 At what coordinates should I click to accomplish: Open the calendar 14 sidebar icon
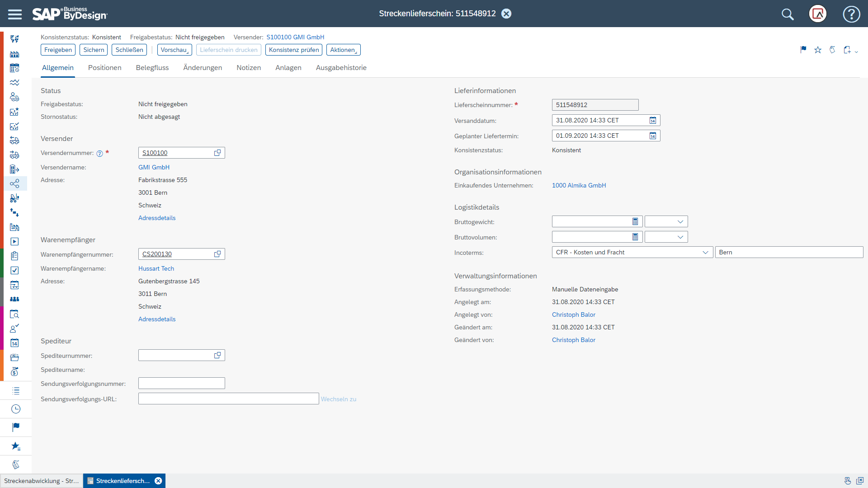(14, 343)
